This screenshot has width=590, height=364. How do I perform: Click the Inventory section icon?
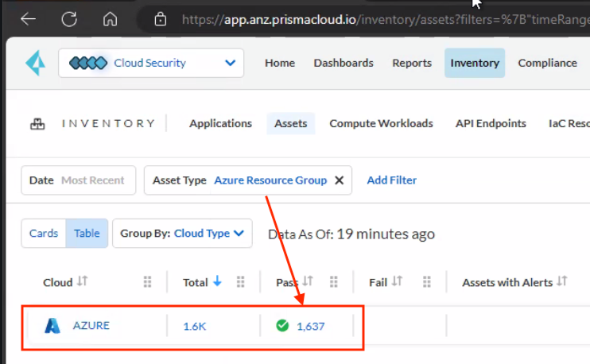click(x=37, y=124)
